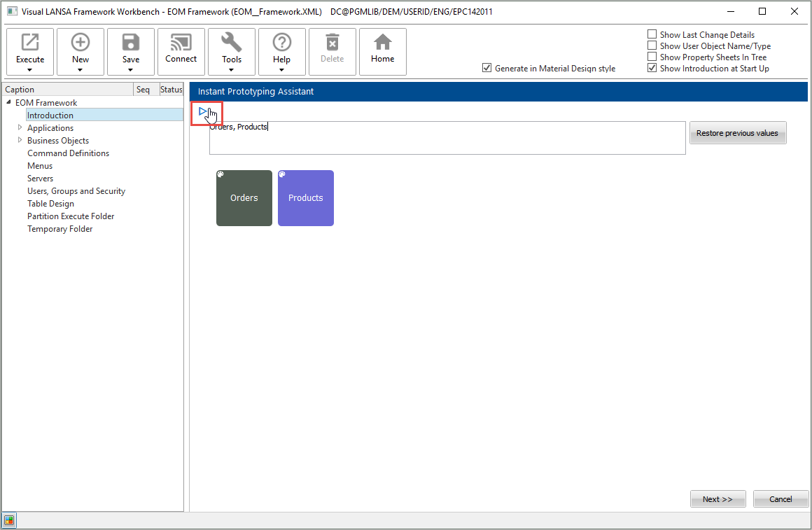Select the EOM Framework root item
Image resolution: width=812 pixels, height=530 pixels.
coord(46,103)
